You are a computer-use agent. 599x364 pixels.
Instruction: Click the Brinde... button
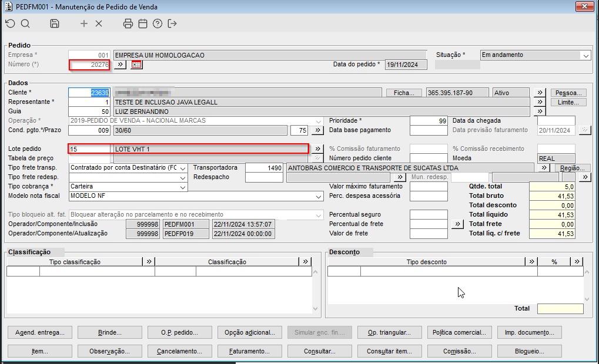pyautogui.click(x=110, y=332)
